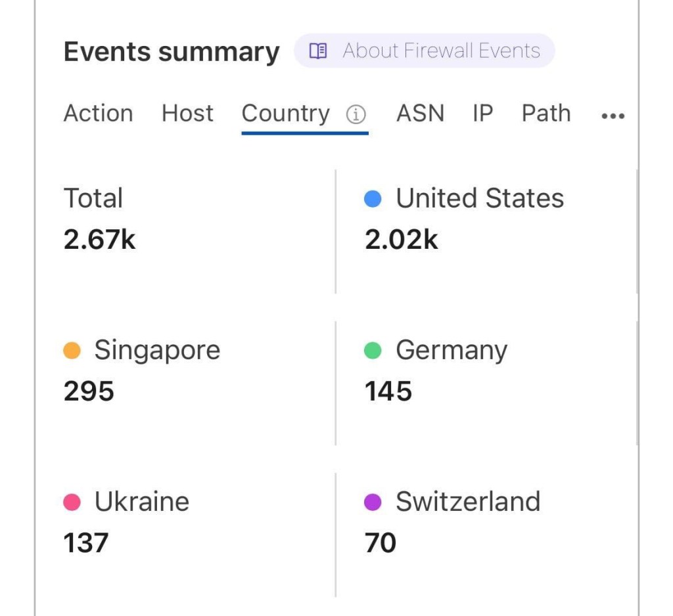This screenshot has width=673, height=616.
Task: View the Path tab
Action: click(x=545, y=114)
